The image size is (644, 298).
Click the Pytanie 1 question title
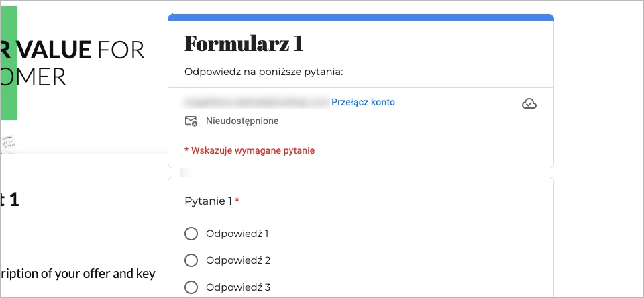[208, 201]
